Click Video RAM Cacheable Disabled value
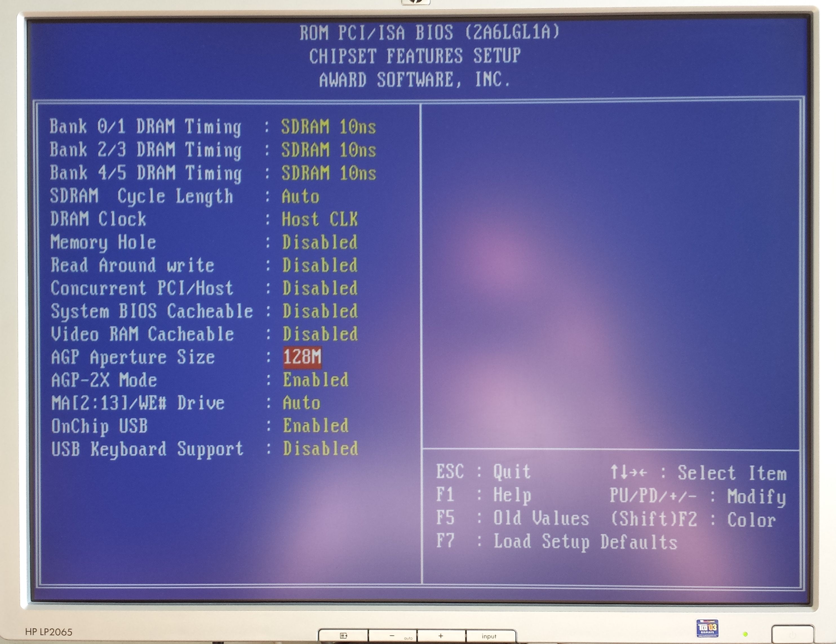Image resolution: width=836 pixels, height=644 pixels. pos(320,334)
